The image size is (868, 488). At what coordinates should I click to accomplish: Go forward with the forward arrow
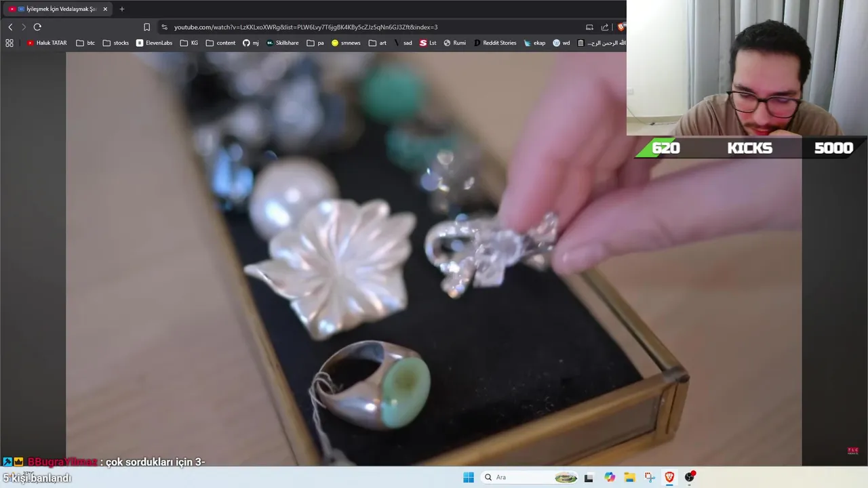click(24, 27)
